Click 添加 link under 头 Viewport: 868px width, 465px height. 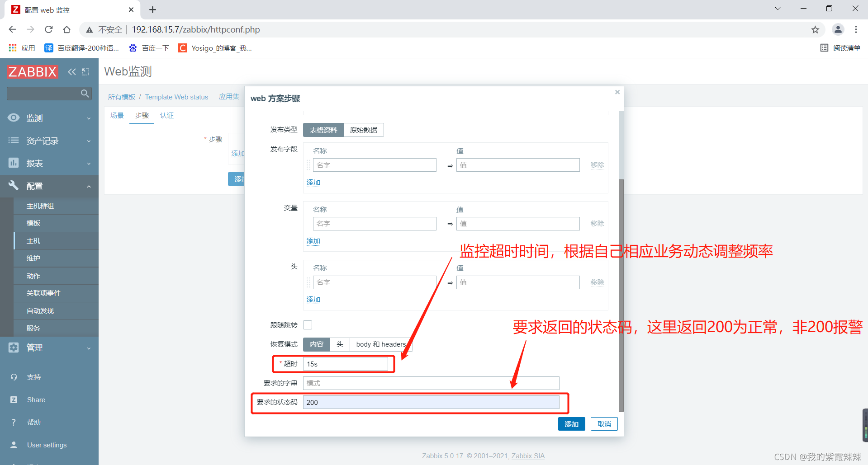pyautogui.click(x=313, y=300)
